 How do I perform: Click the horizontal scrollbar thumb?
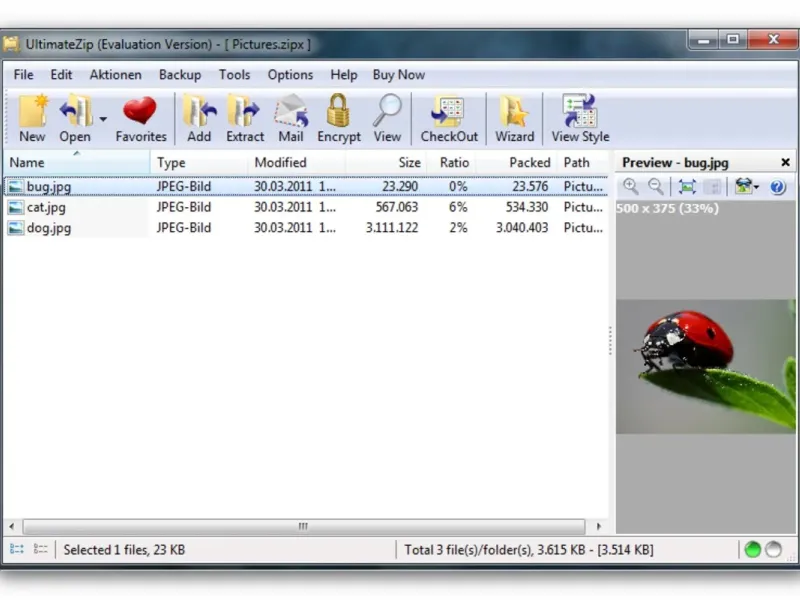(304, 526)
